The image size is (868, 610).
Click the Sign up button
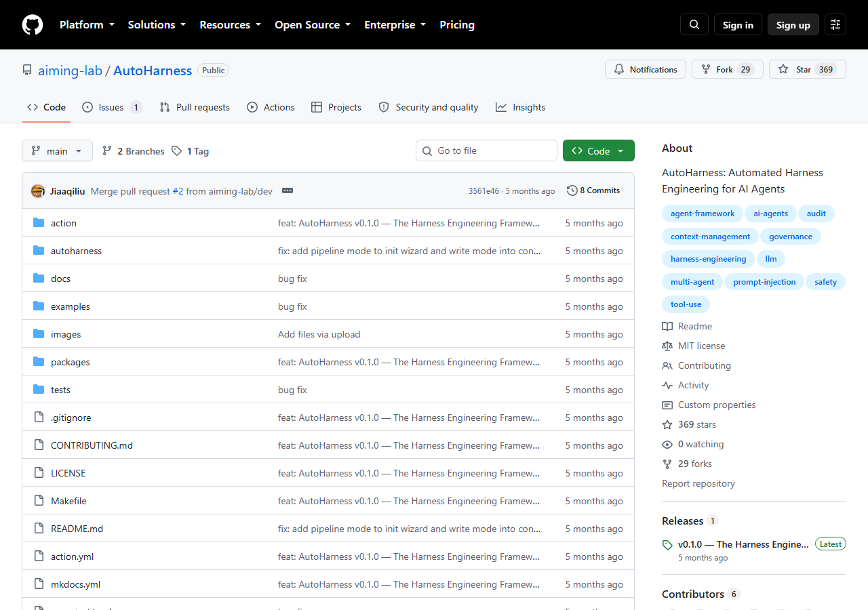pyautogui.click(x=793, y=25)
